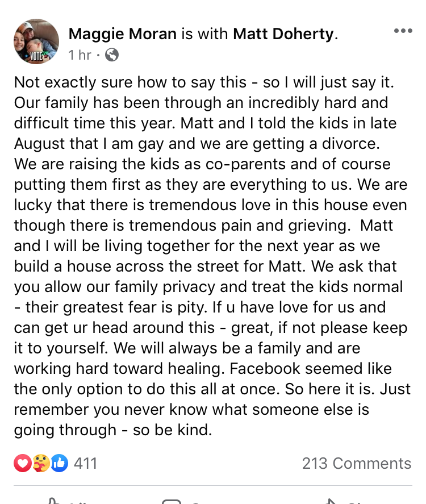Click the 1 hr post timestamp
Screen dimensions: 426x504
[x=80, y=55]
